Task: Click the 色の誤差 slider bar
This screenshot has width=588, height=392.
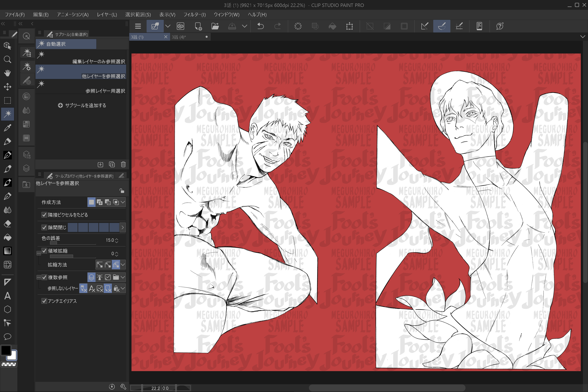Action: (x=73, y=243)
